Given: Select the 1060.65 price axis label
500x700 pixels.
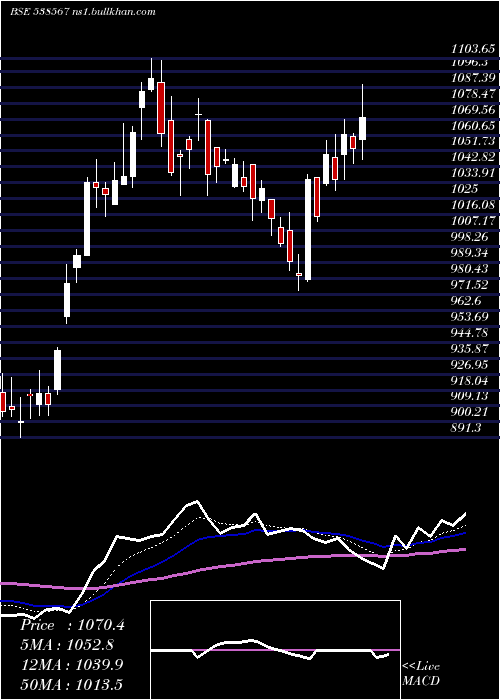Looking at the screenshot, I should pyautogui.click(x=473, y=125).
